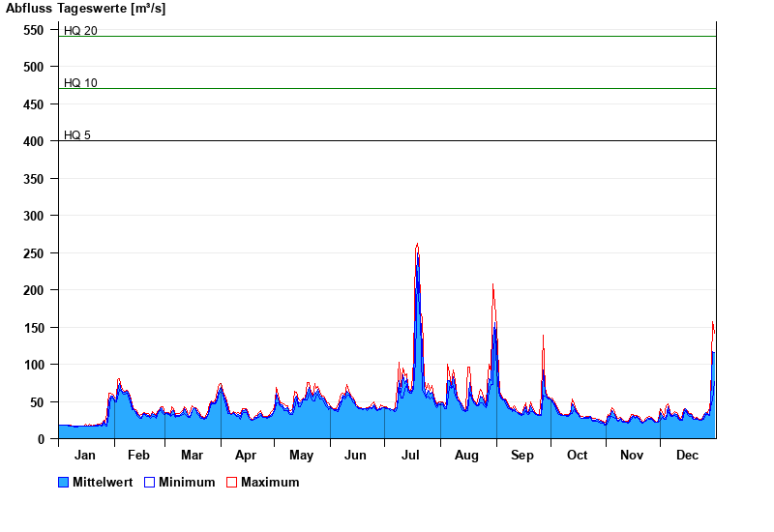This screenshot has width=774, height=532.
Task: Click the HQ 20 threshold label
Action: 80,31
